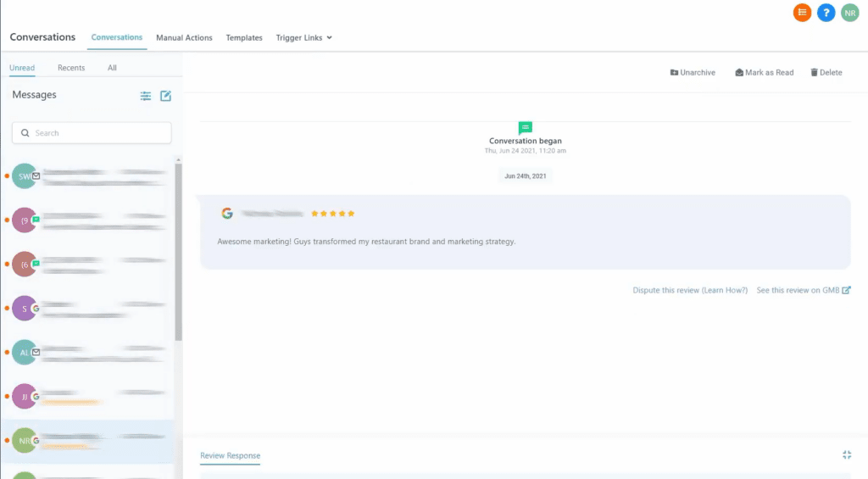The image size is (868, 479).
Task: Show Unread messages
Action: click(x=22, y=68)
